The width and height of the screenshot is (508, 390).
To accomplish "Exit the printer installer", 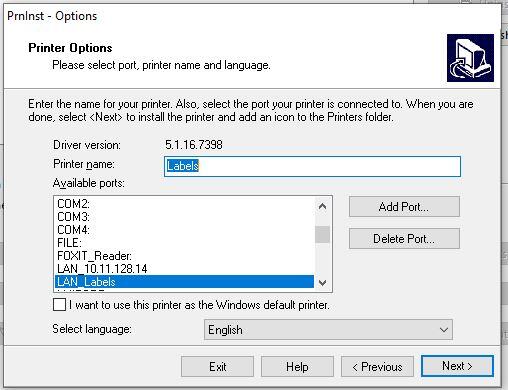I will coord(217,367).
